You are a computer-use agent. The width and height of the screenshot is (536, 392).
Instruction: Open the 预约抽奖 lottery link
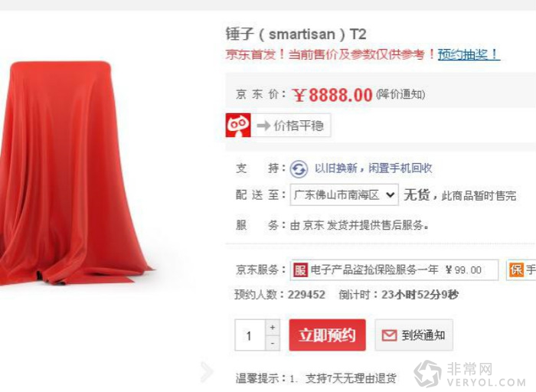point(469,54)
